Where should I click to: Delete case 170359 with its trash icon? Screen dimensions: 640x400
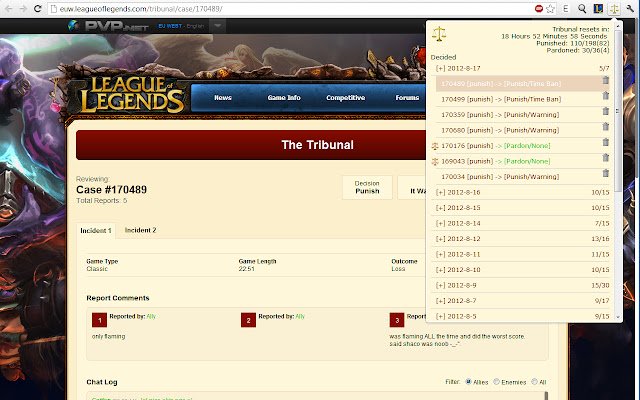click(x=606, y=111)
